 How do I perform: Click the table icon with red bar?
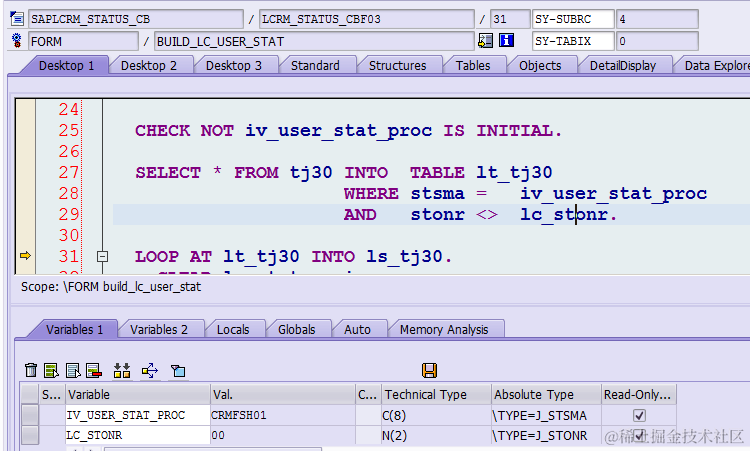click(94, 370)
